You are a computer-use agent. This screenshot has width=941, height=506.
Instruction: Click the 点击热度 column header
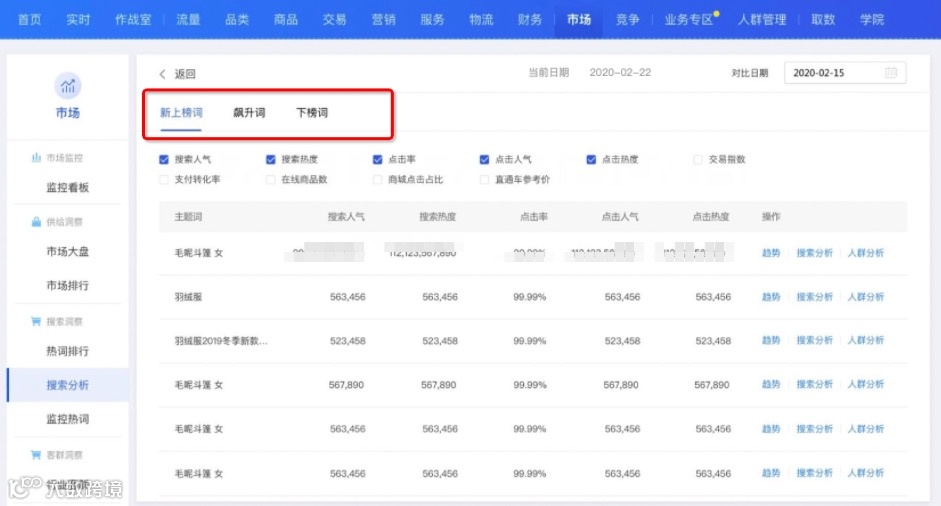(711, 217)
